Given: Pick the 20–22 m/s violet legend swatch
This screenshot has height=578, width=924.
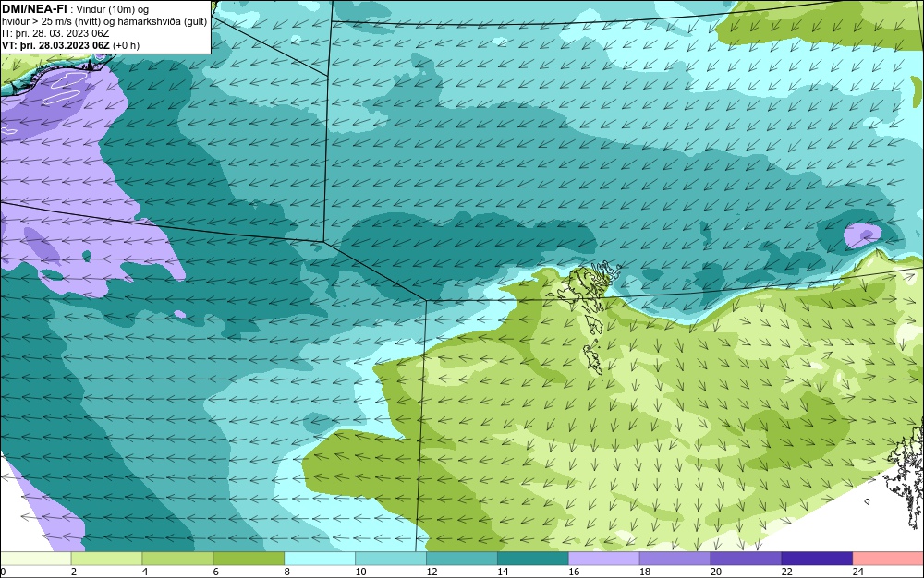Looking at the screenshot, I should 746,559.
